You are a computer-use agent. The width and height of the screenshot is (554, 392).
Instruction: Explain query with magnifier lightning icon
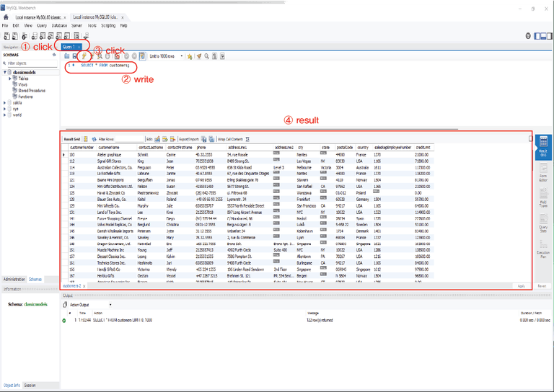100,56
